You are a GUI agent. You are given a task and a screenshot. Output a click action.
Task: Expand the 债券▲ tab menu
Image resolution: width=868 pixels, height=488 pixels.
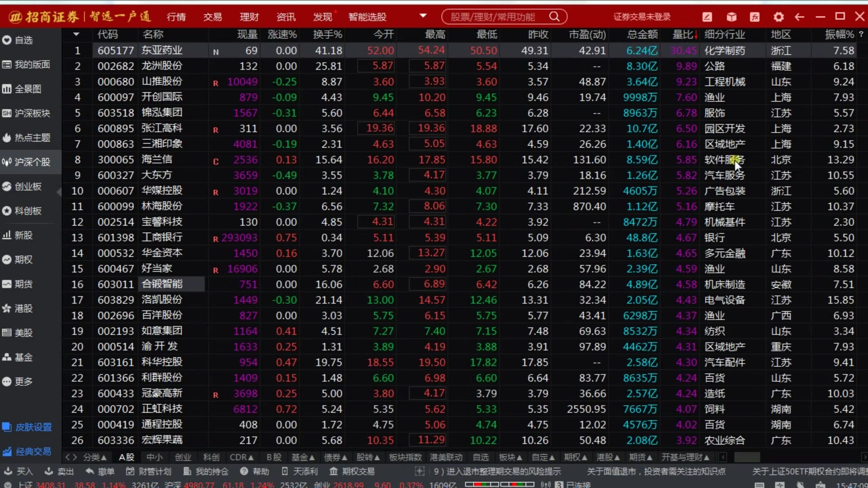click(336, 457)
